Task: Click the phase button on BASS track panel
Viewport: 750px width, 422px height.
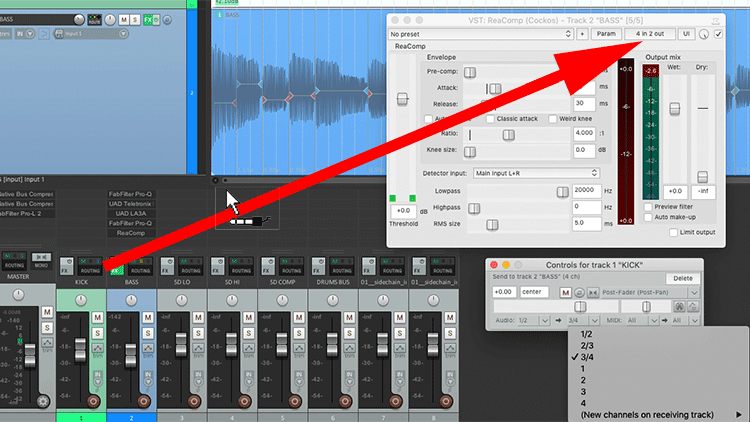Action: click(167, 20)
